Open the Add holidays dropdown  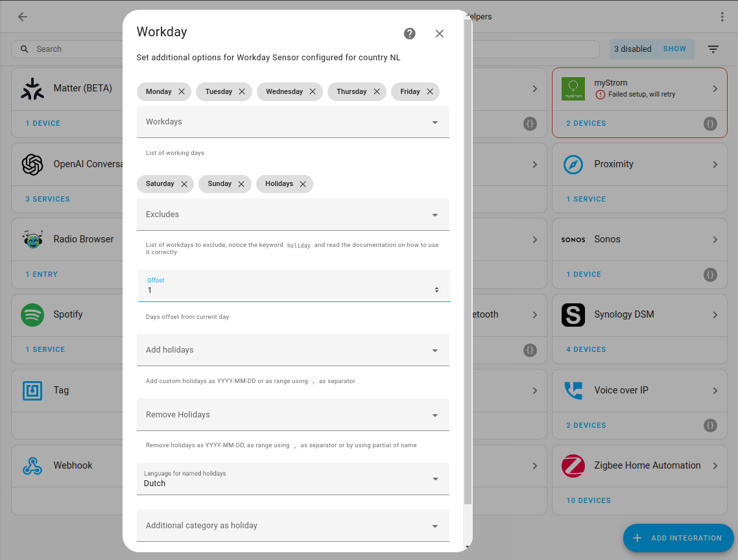434,349
